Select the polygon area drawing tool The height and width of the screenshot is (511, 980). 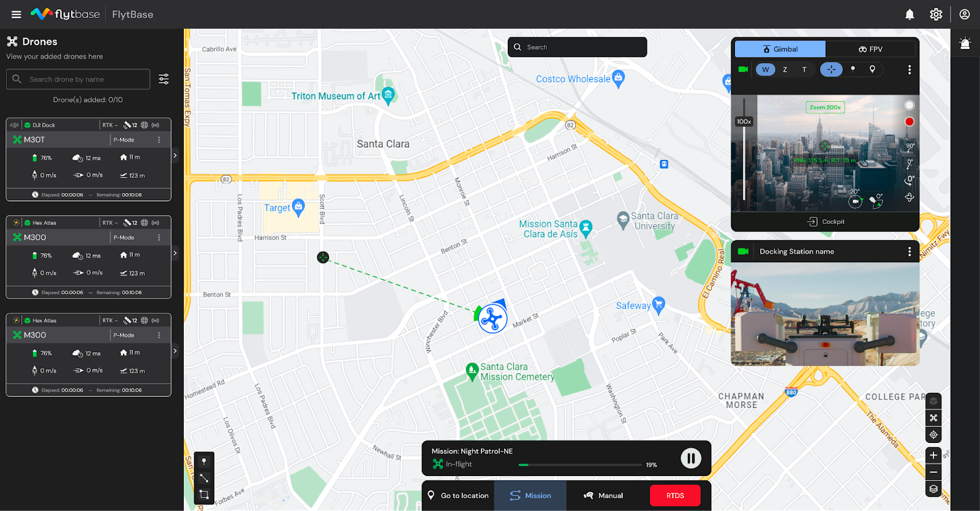click(204, 494)
